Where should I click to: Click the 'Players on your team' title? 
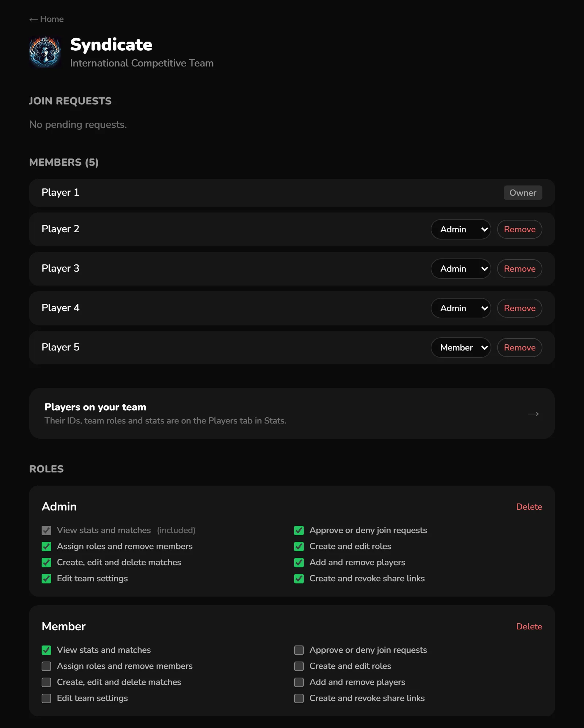[x=95, y=407]
